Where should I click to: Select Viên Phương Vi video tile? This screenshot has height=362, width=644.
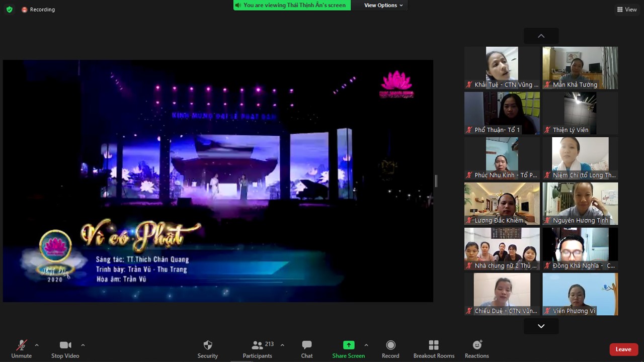click(580, 294)
